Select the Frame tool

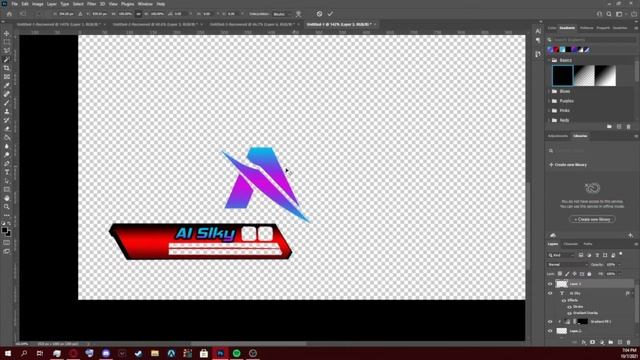(x=7, y=77)
